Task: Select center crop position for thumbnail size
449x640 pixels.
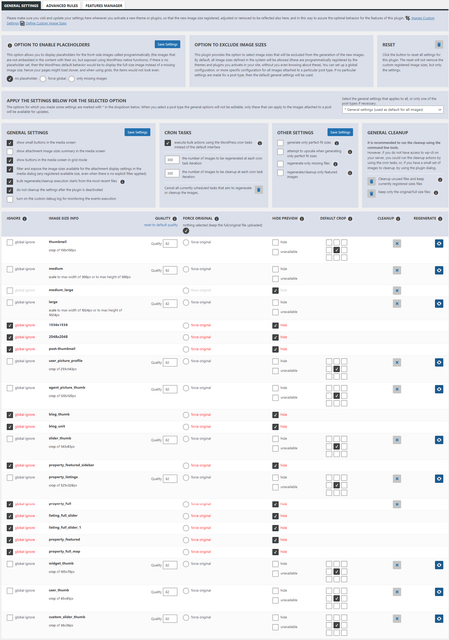Action: 337,250
